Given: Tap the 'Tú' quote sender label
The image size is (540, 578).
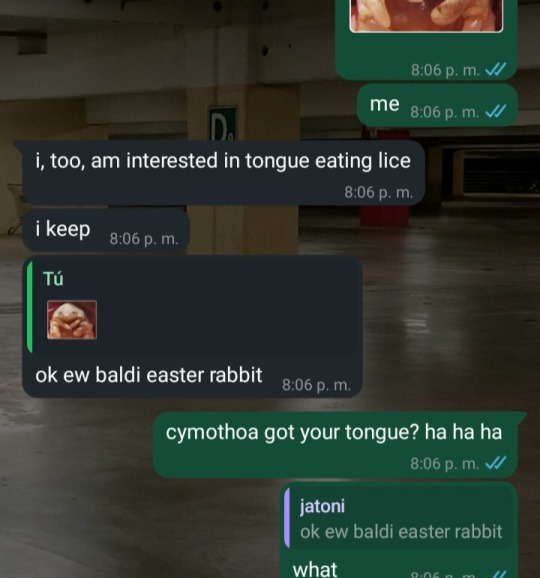Looking at the screenshot, I should 53,278.
